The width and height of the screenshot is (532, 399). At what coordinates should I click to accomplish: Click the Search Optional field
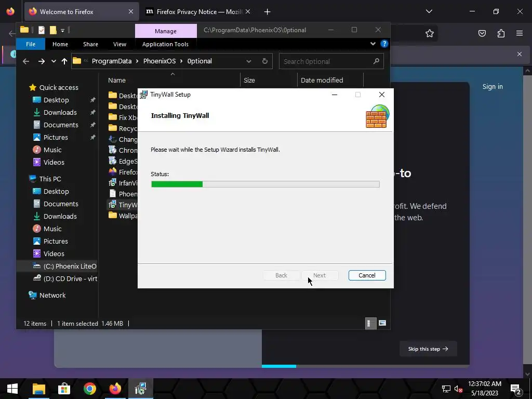(x=331, y=61)
